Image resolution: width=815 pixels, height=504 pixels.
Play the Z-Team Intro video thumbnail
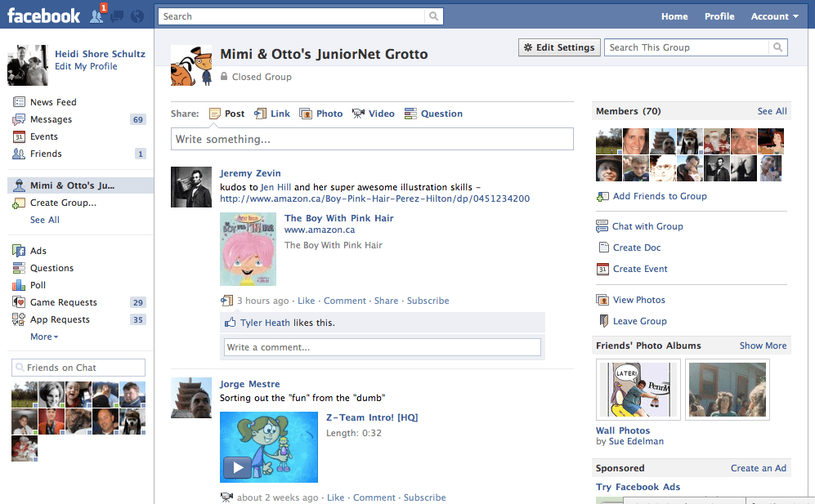click(x=269, y=448)
